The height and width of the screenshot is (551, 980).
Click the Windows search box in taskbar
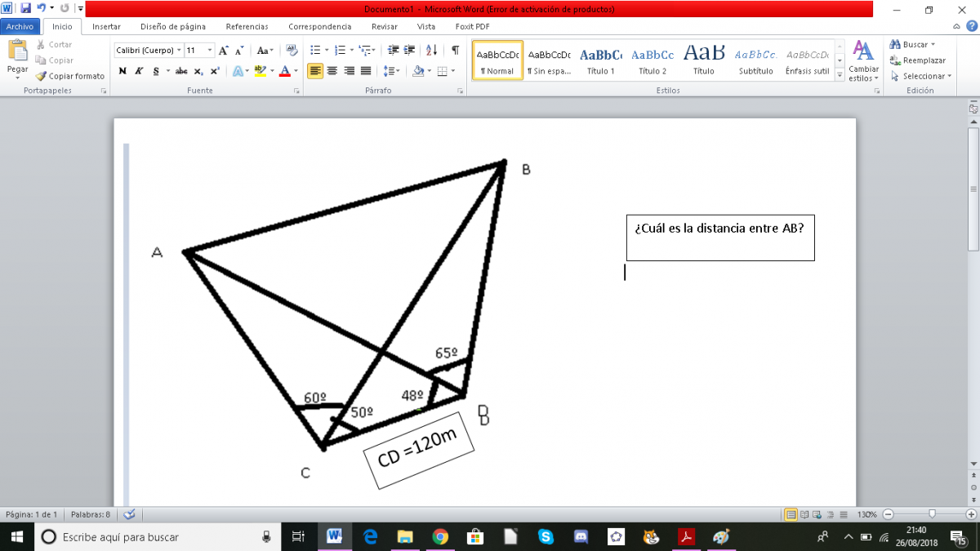pyautogui.click(x=155, y=536)
